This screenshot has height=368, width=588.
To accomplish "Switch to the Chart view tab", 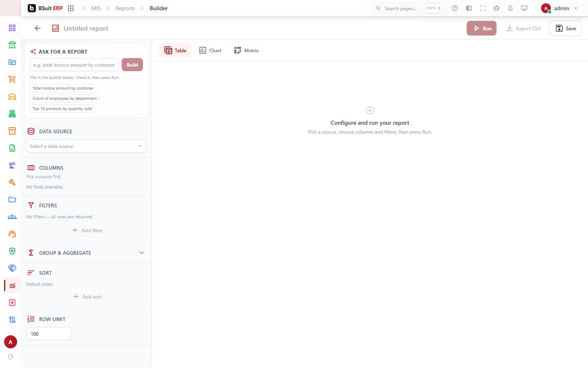I will pos(210,50).
